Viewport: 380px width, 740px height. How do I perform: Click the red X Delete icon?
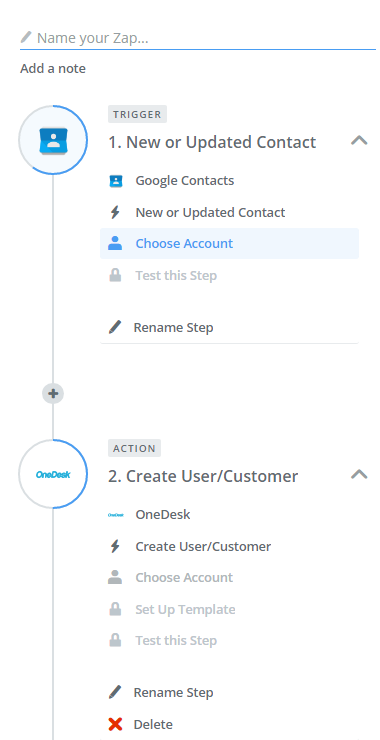(x=115, y=724)
